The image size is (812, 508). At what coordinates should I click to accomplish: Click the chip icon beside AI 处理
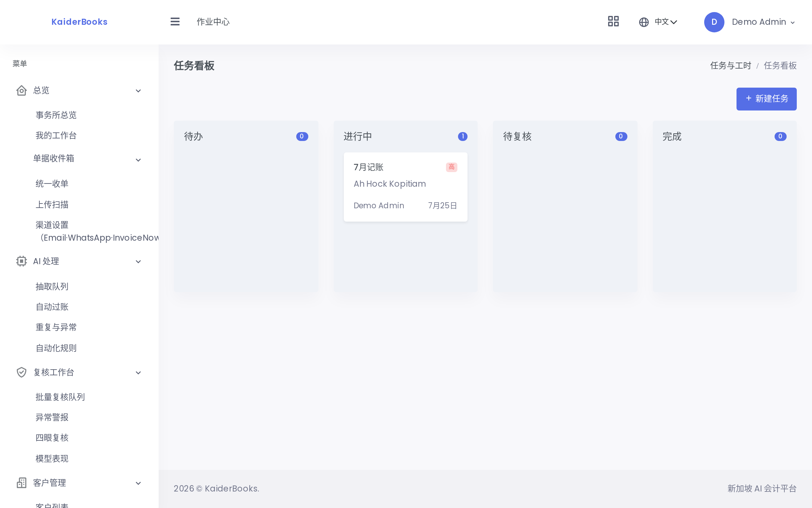pos(22,261)
